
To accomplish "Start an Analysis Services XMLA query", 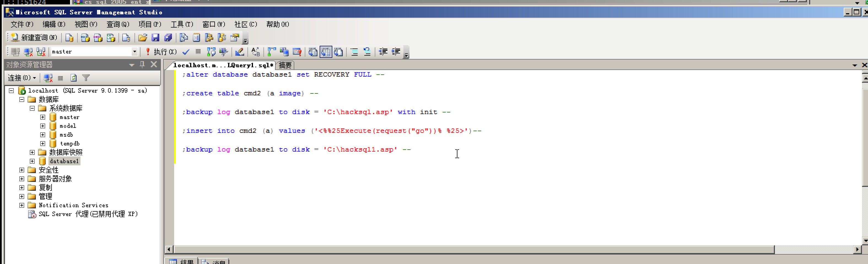I will pyautogui.click(x=111, y=37).
